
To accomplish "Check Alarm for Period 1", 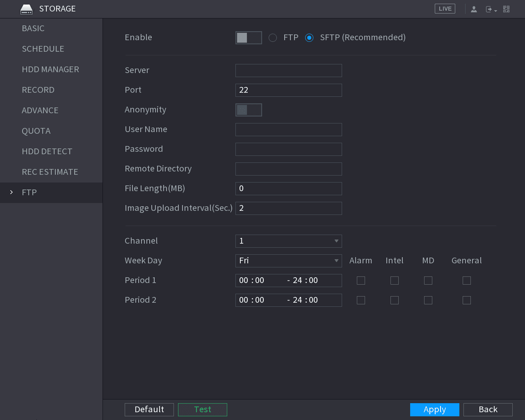I will pyautogui.click(x=361, y=281).
